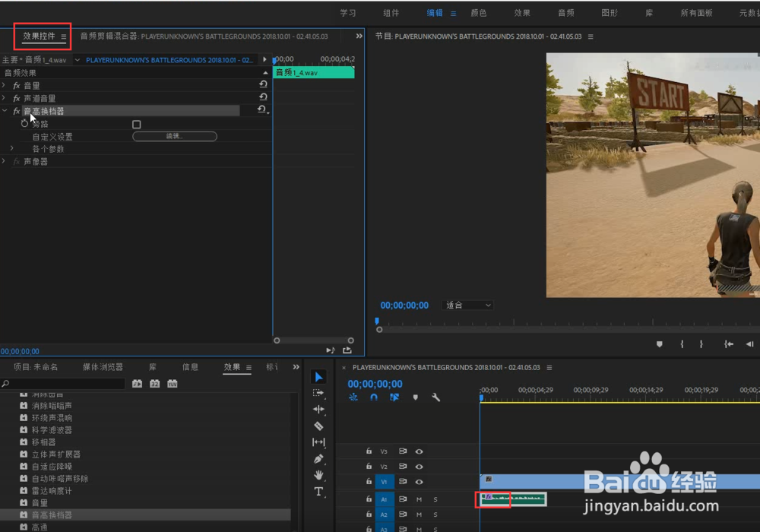Click sequence link PLAYERUNKNOWN'S BATTLEGROUNDS in Effect Controls
This screenshot has width=760, height=532.
tap(169, 60)
